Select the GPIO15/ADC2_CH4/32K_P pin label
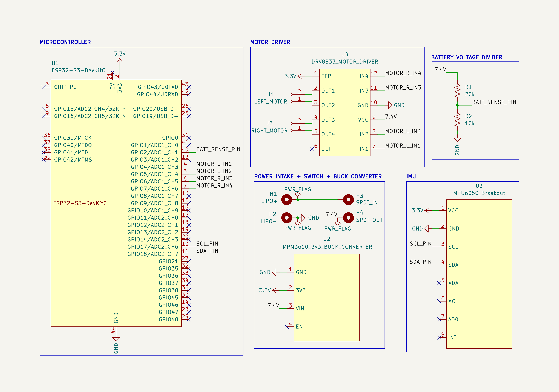559x392 pixels. pos(90,109)
